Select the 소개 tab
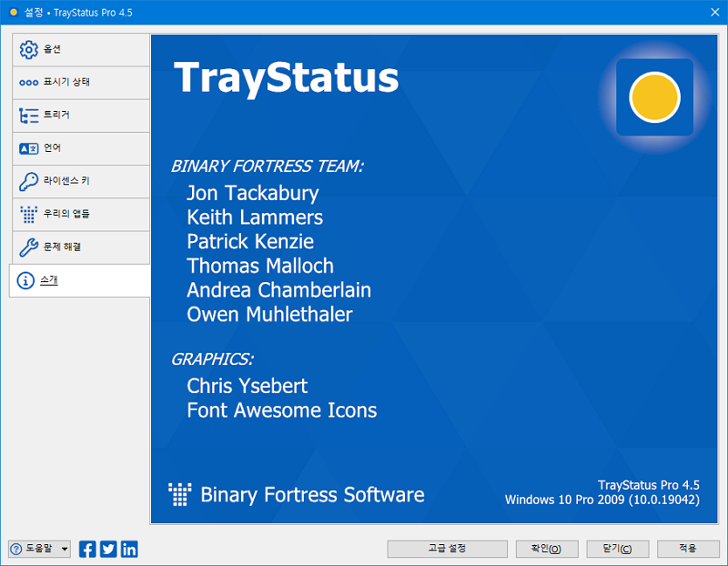The width and height of the screenshot is (728, 566). click(79, 280)
